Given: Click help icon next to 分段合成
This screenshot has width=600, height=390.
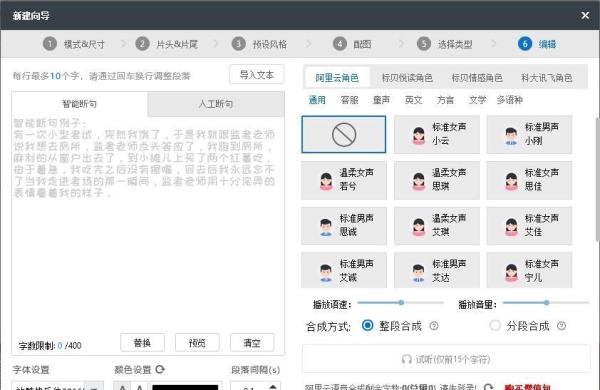Looking at the screenshot, I should (x=561, y=326).
